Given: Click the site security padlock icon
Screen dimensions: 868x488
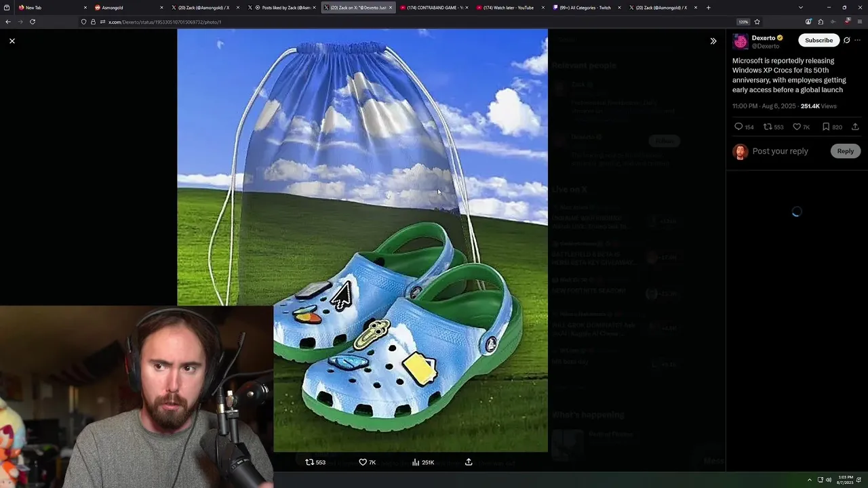Looking at the screenshot, I should point(94,22).
